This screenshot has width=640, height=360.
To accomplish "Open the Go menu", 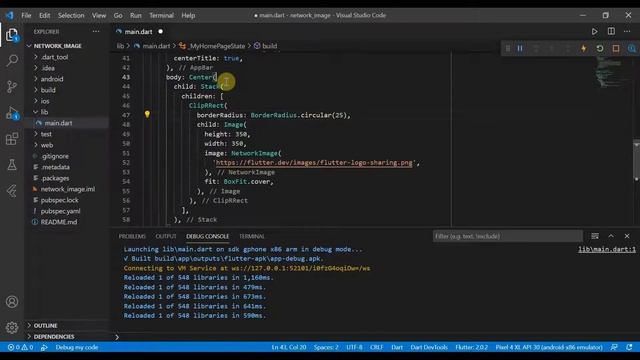I will pyautogui.click(x=118, y=15).
